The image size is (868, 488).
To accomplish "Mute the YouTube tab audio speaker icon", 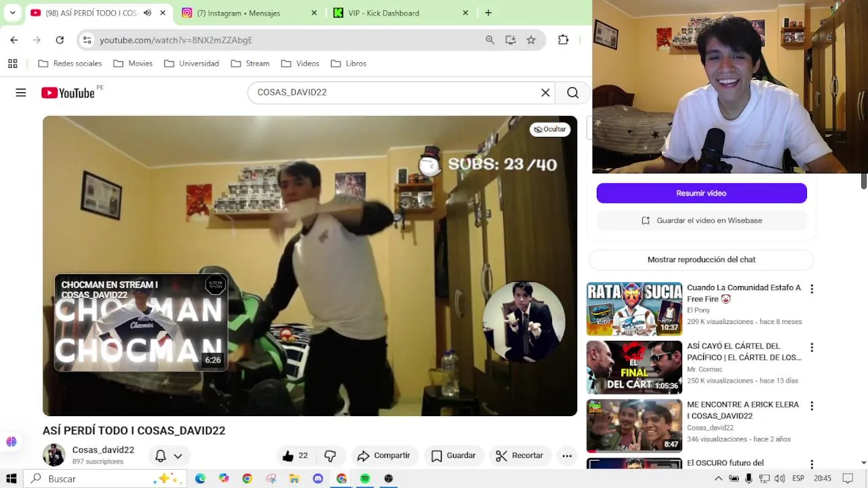I will click(x=147, y=13).
